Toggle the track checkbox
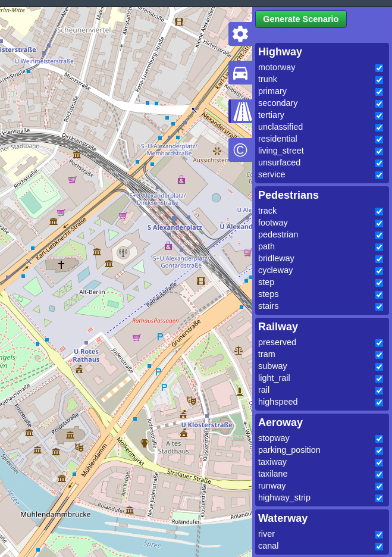 point(380,211)
